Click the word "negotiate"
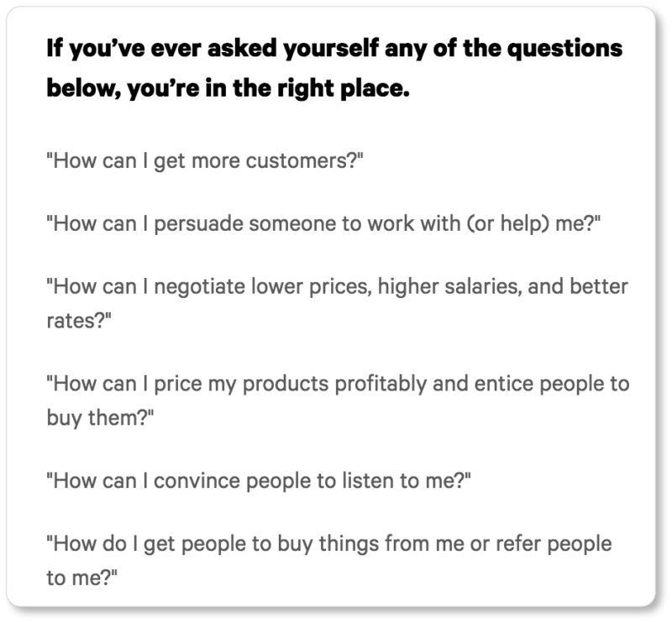This screenshot has height=623, width=672. [x=199, y=287]
